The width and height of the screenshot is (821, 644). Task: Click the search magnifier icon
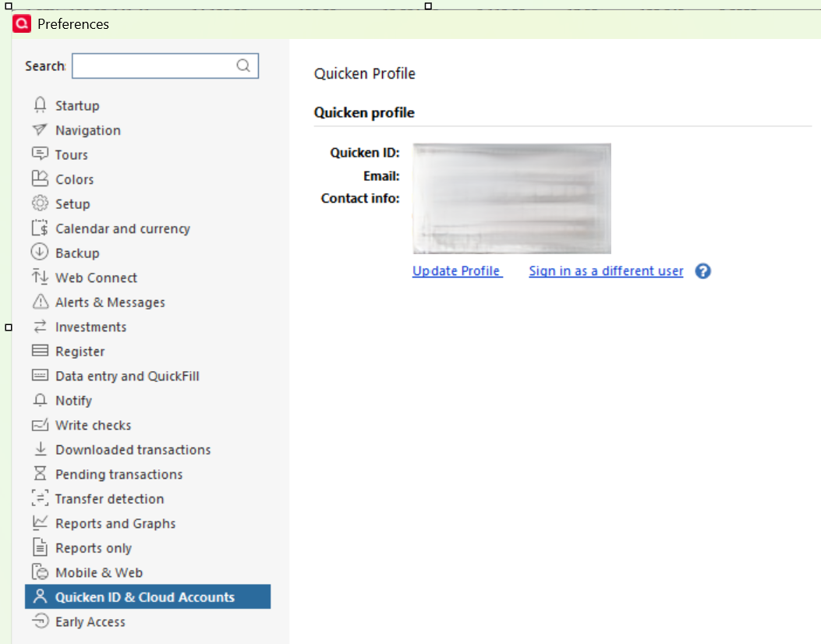click(243, 65)
